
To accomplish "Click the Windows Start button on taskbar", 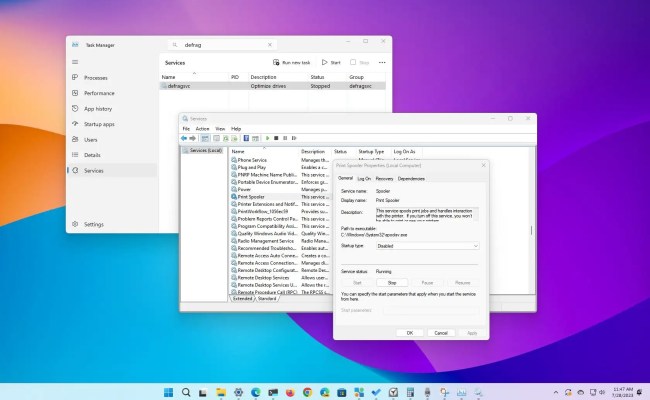I will pos(168,392).
